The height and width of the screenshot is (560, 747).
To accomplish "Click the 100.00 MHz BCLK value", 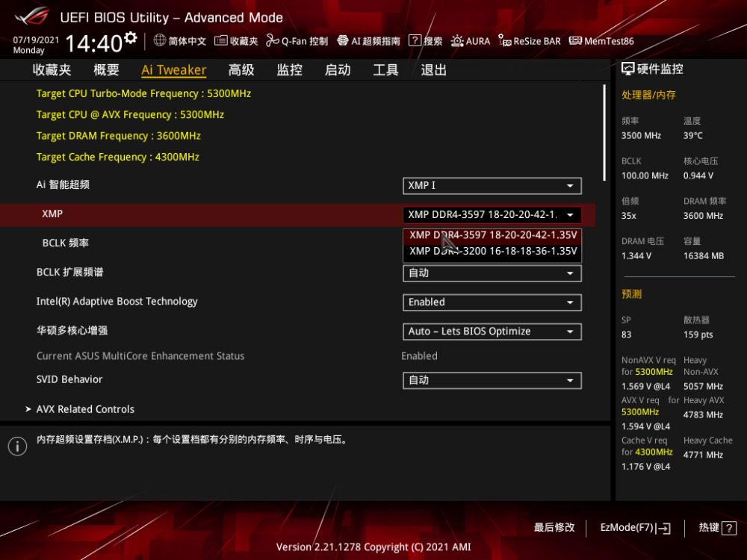I will (645, 175).
